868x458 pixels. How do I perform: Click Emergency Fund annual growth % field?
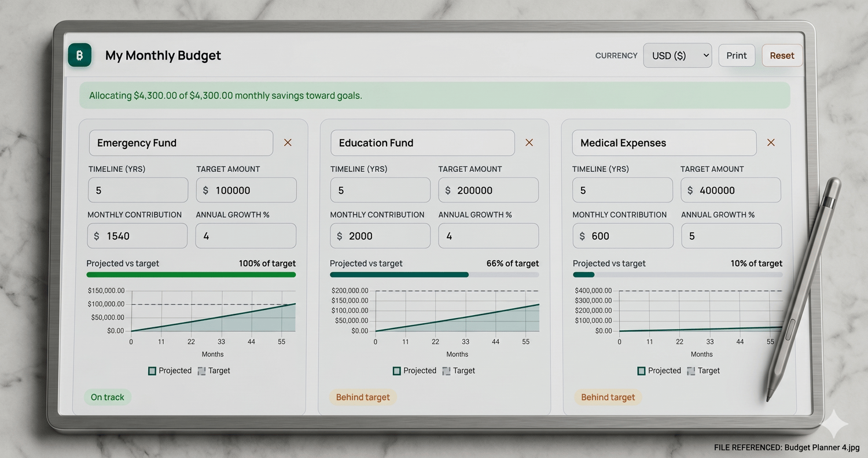tap(246, 236)
